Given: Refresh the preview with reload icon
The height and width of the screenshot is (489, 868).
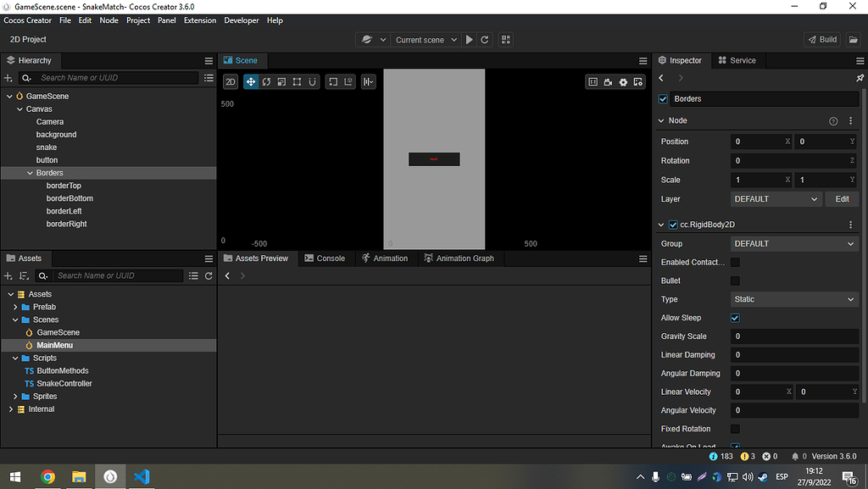Looking at the screenshot, I should point(485,40).
